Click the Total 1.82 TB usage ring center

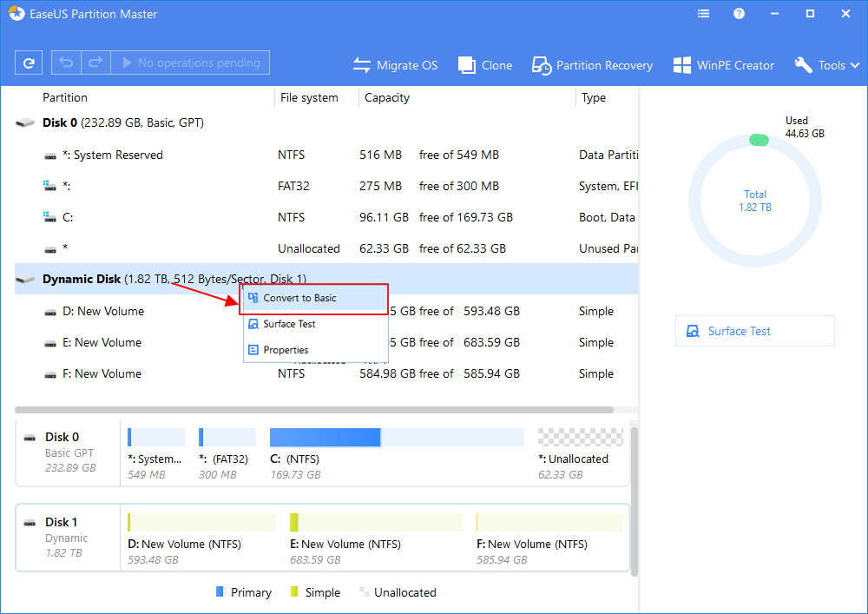pyautogui.click(x=755, y=201)
